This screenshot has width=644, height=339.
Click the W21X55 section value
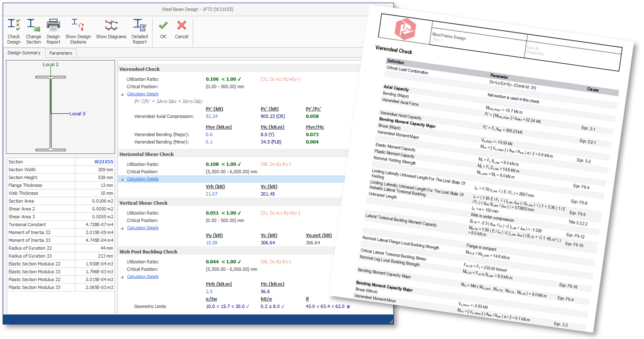(x=103, y=162)
